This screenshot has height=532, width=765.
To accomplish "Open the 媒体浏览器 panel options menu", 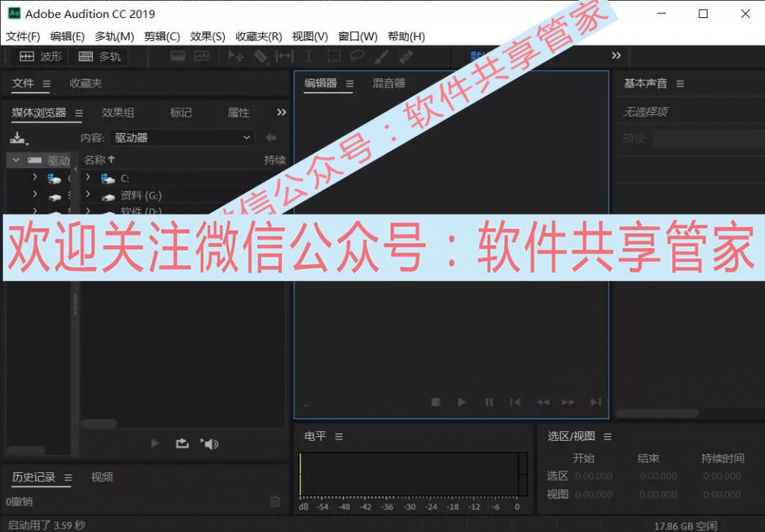I will point(79,114).
